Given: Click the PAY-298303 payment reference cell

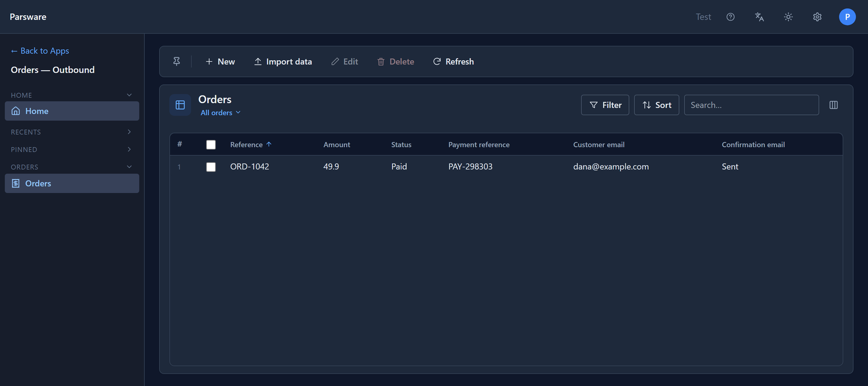Looking at the screenshot, I should 470,167.
